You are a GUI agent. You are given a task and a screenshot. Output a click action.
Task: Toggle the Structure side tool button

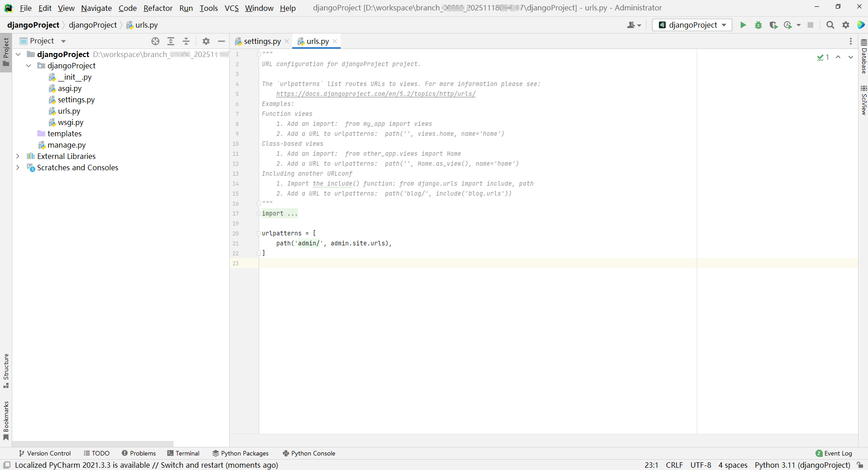(6, 371)
